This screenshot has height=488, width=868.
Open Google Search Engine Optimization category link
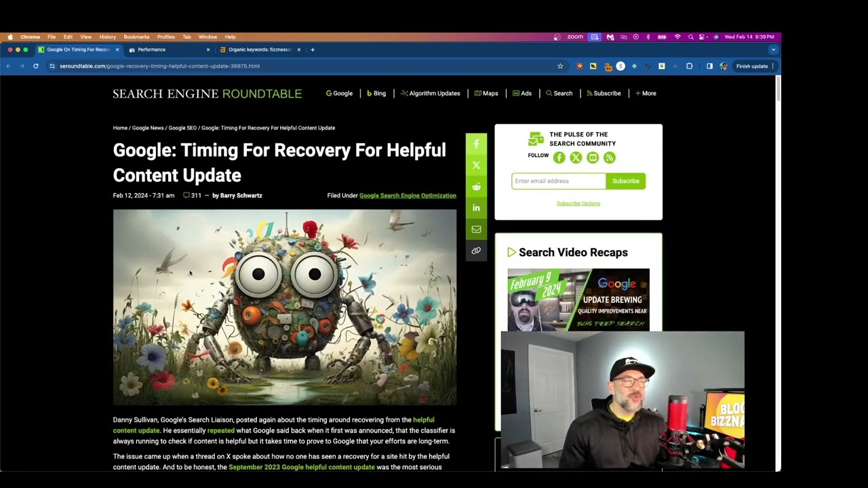(408, 195)
